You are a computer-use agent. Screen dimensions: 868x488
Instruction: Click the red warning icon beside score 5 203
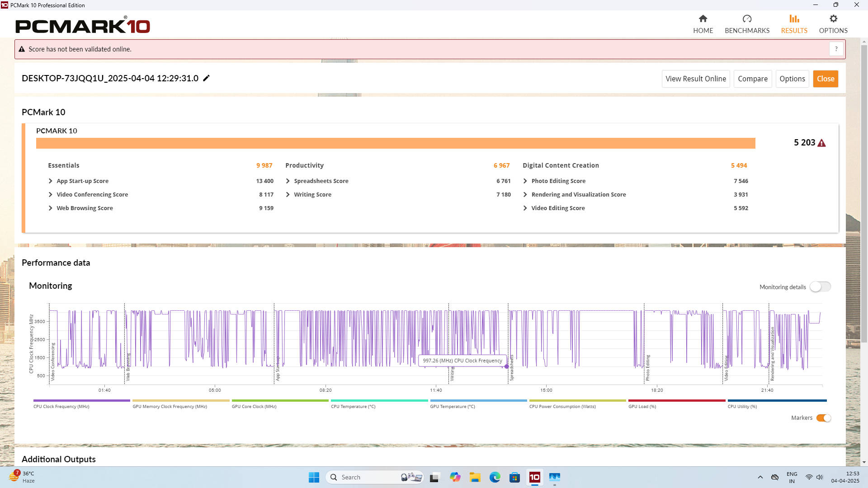coord(821,143)
